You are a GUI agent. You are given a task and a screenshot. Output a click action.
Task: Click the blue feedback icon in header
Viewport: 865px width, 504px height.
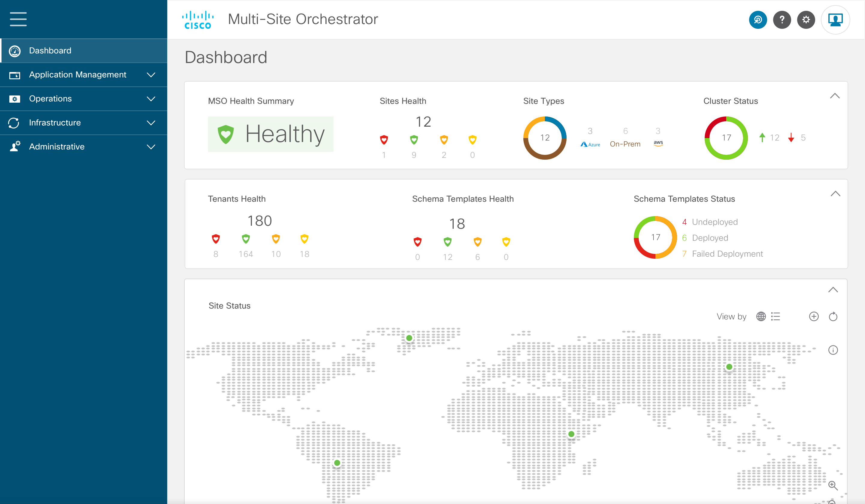758,20
